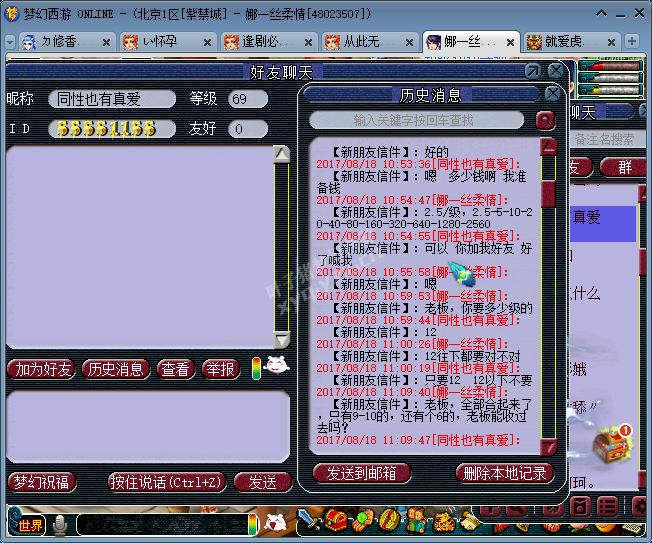The height and width of the screenshot is (543, 652).
Task: Focus the keyword search field 输入关键字按回车查找
Action: coord(417,120)
